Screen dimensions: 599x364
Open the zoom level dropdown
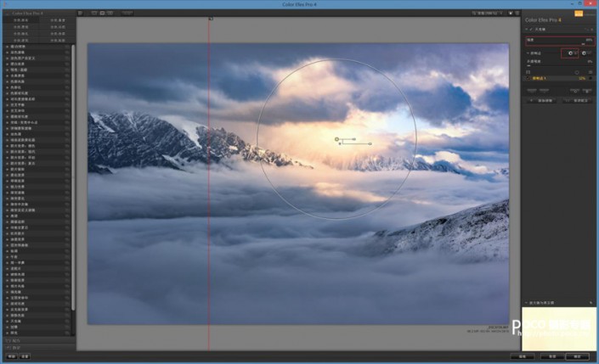pyautogui.click(x=494, y=14)
